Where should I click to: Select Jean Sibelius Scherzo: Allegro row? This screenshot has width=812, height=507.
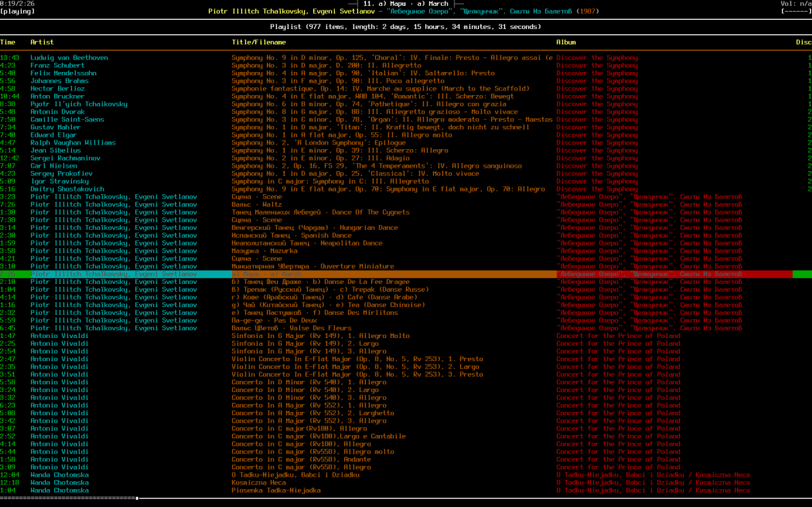pyautogui.click(x=406, y=151)
